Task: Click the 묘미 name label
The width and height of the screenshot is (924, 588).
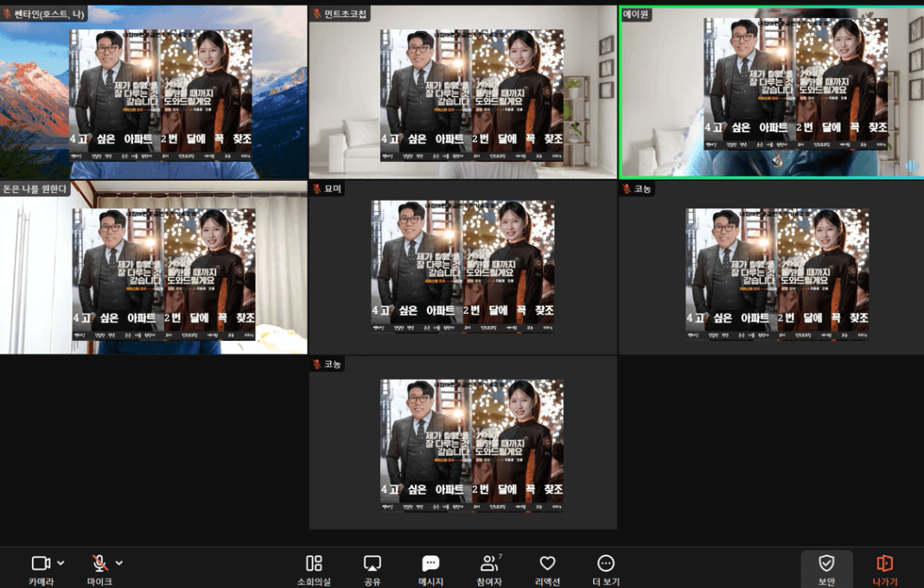Action: pos(333,189)
